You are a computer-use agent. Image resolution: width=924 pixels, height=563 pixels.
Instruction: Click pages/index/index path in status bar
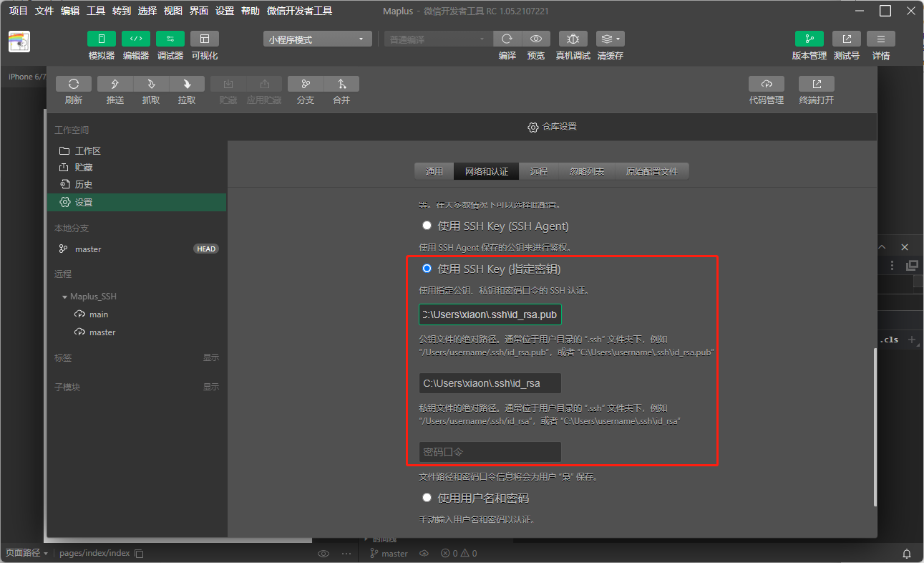(94, 554)
